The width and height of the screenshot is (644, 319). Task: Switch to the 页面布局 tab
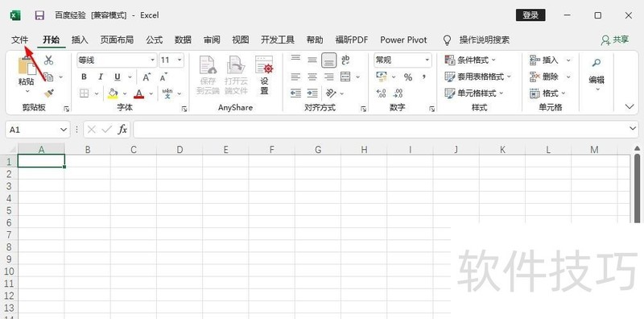tap(117, 40)
